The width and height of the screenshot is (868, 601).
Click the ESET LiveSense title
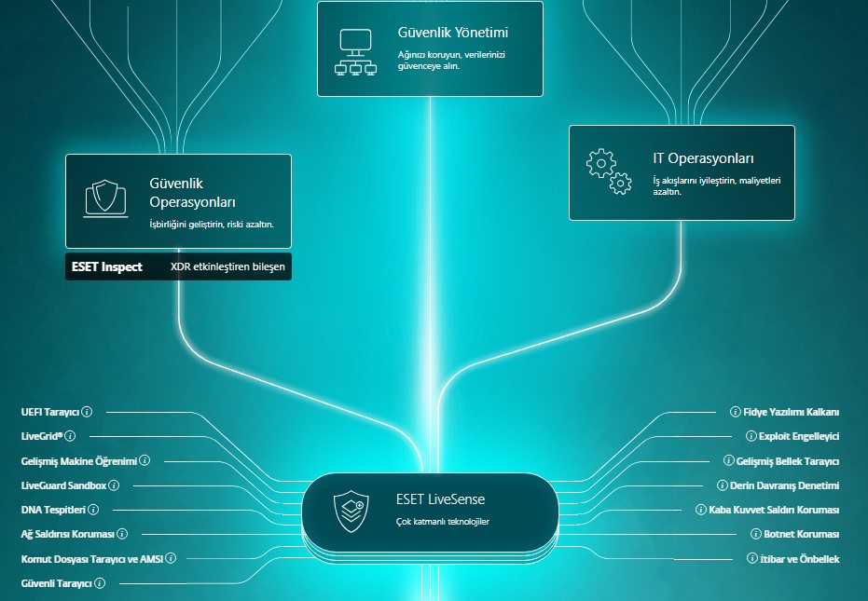441,499
